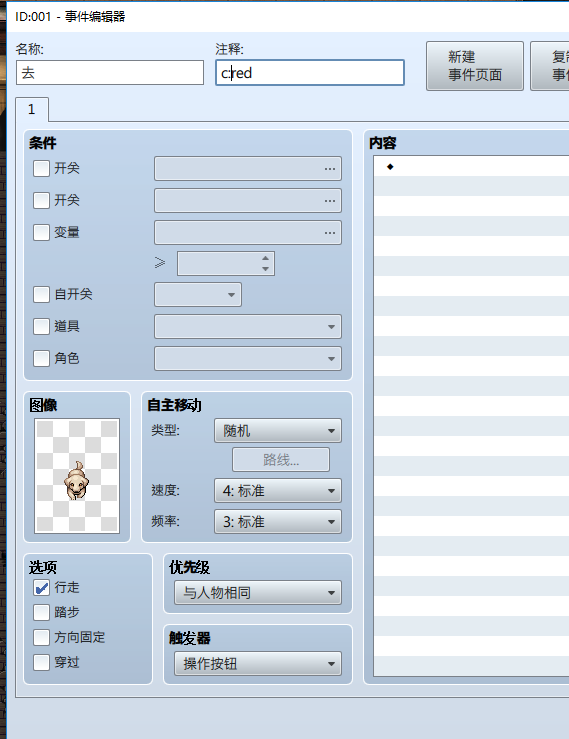Uncheck the 行走 walking option
The image size is (569, 739).
click(41, 588)
